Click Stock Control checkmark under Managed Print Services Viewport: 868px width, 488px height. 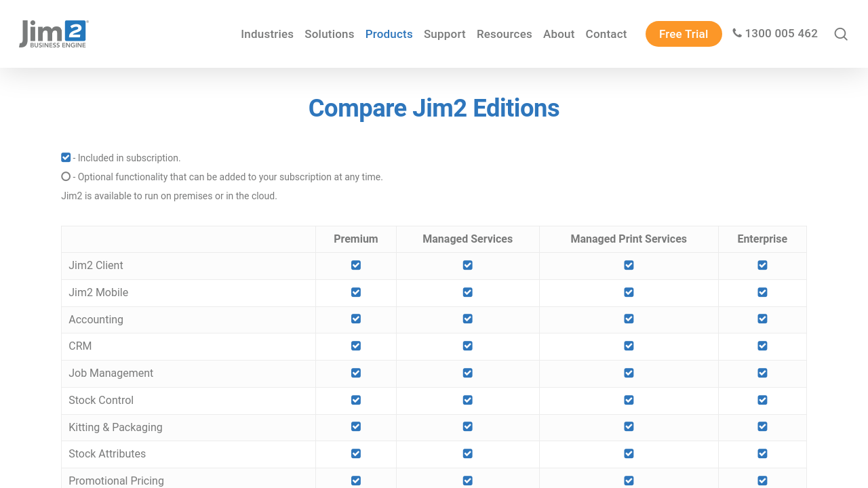(x=629, y=400)
